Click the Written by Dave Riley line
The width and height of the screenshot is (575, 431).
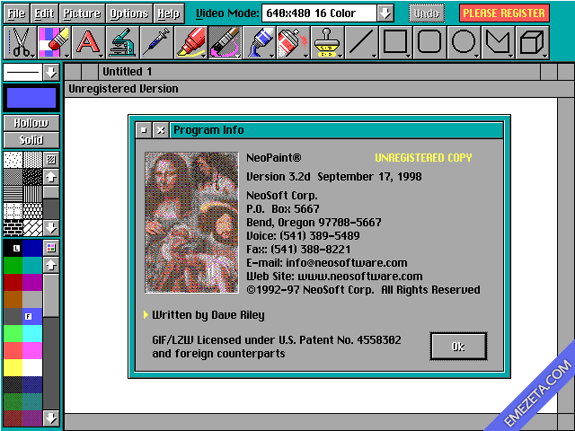point(208,315)
